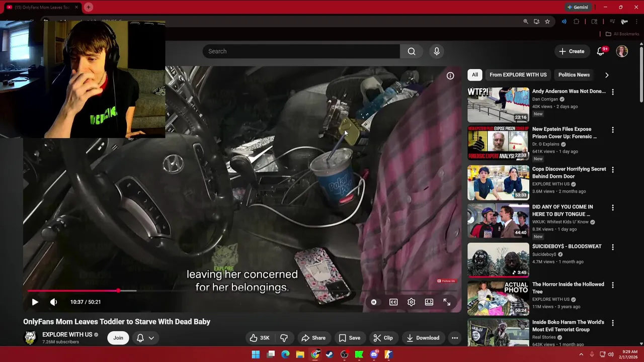Viewport: 644px width, 362px height.
Task: Launch Microsoft Edge from taskbar
Action: click(x=285, y=354)
